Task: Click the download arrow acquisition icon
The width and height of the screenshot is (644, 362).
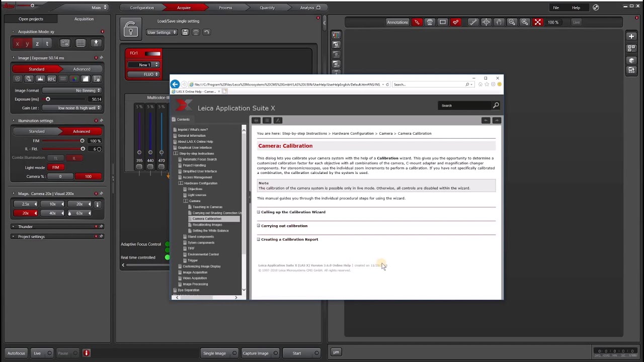Action: [96, 43]
